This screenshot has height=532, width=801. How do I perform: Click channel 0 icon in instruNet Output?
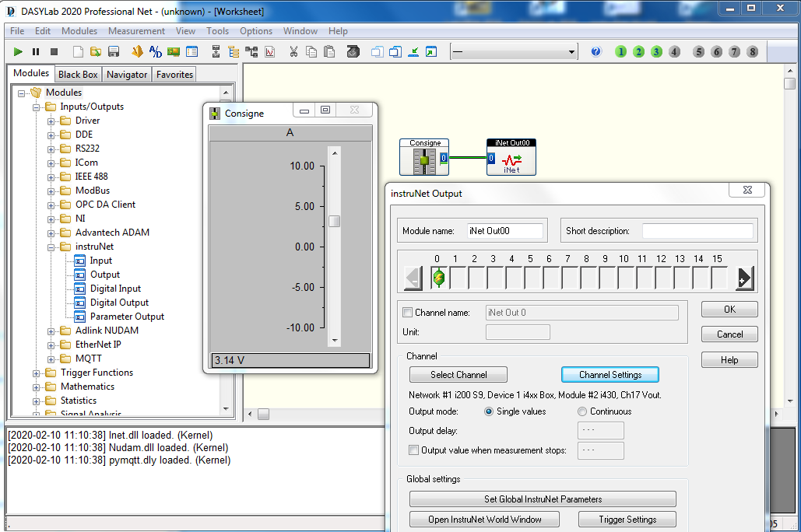tap(439, 278)
